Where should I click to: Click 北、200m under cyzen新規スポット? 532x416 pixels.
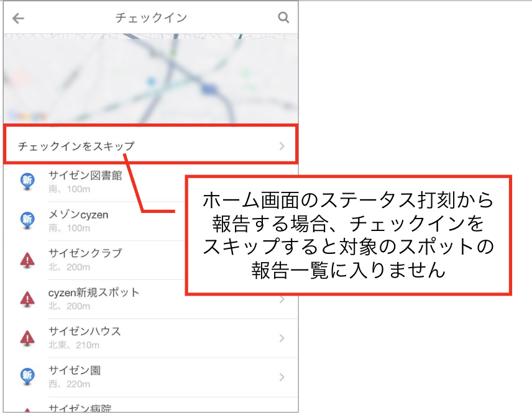[x=69, y=306]
